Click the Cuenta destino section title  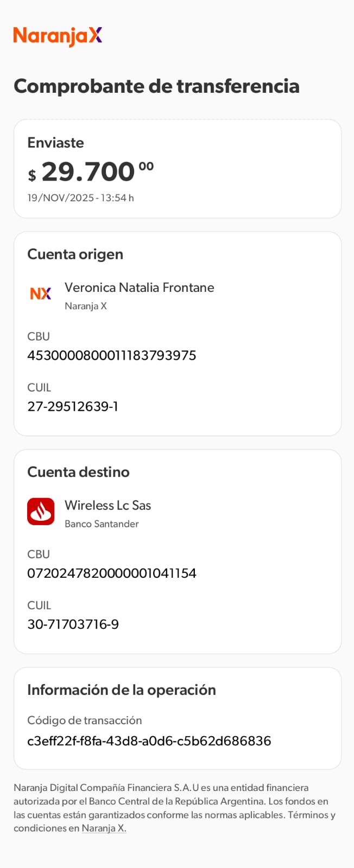pos(78,472)
